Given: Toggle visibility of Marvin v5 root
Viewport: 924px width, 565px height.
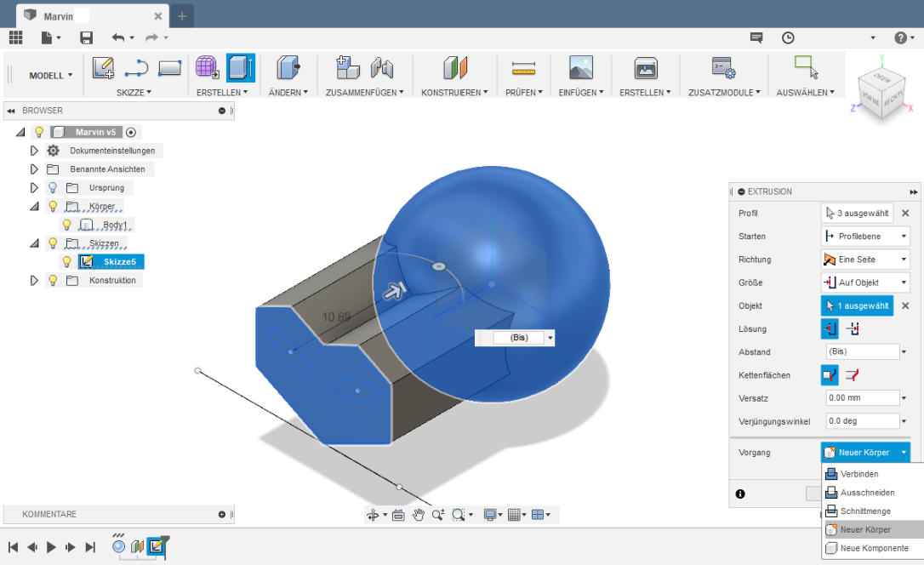Looking at the screenshot, I should [39, 132].
